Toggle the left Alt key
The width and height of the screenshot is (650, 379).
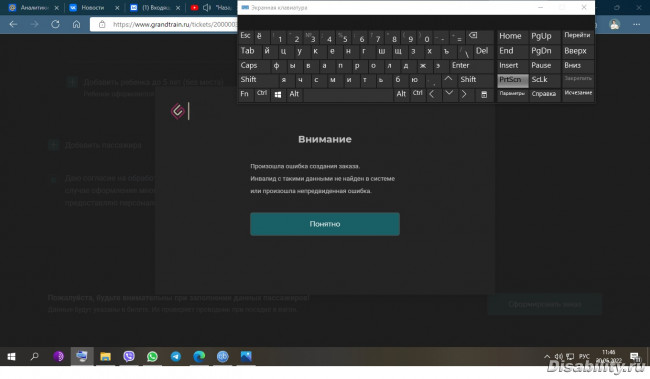[294, 94]
